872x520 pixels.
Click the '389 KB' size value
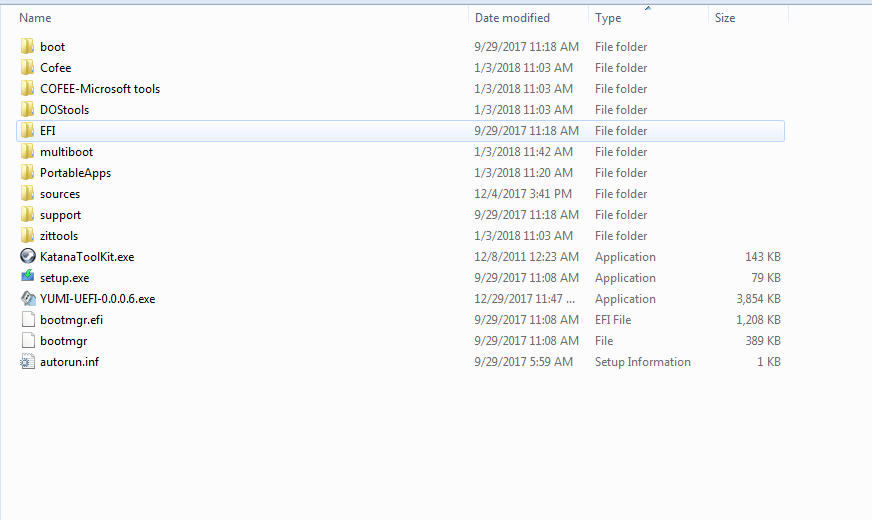[x=763, y=341]
